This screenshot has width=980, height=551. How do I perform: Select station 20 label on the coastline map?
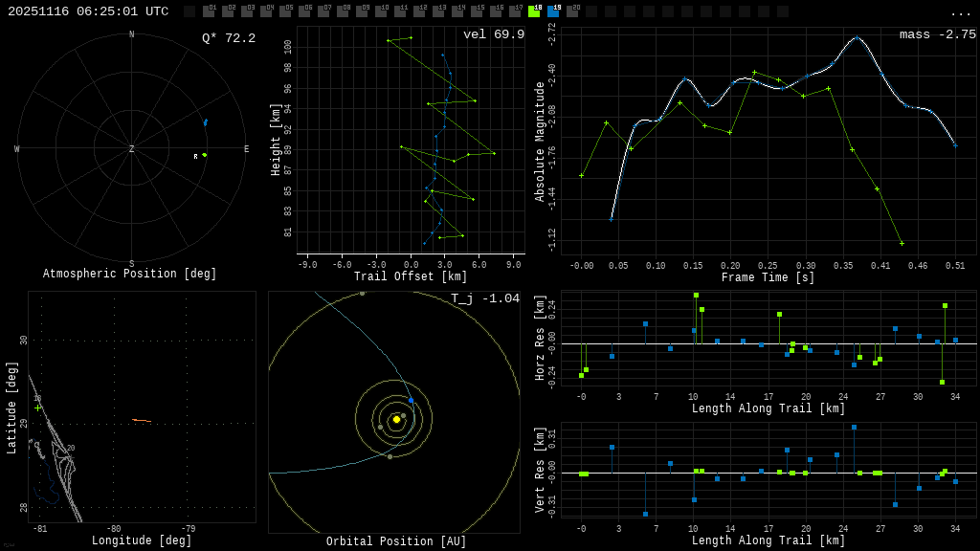point(71,448)
